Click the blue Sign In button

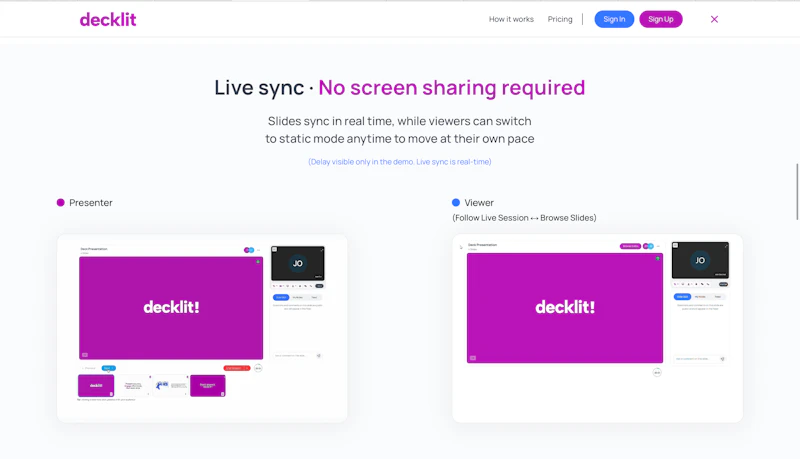click(x=614, y=19)
